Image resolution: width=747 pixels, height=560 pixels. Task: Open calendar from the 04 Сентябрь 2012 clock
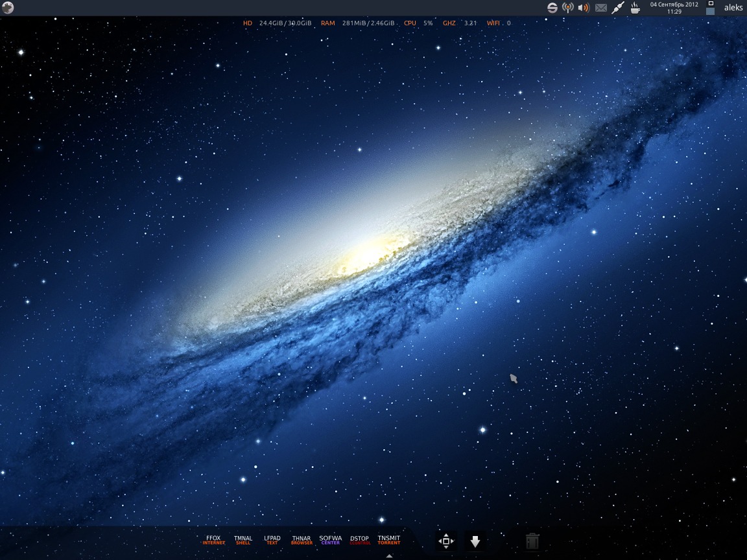click(674, 8)
